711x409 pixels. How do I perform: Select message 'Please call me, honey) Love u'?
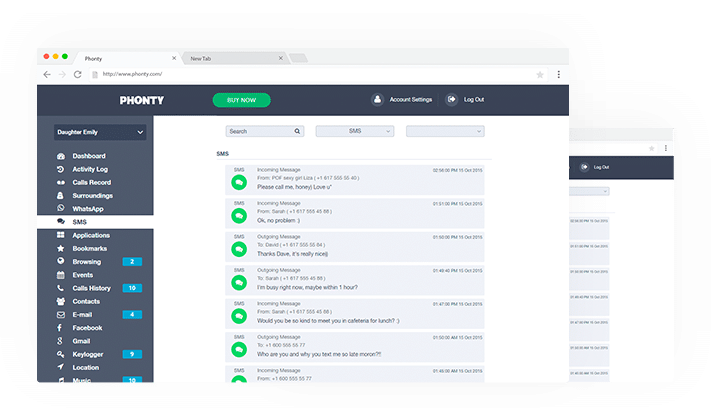tap(295, 187)
